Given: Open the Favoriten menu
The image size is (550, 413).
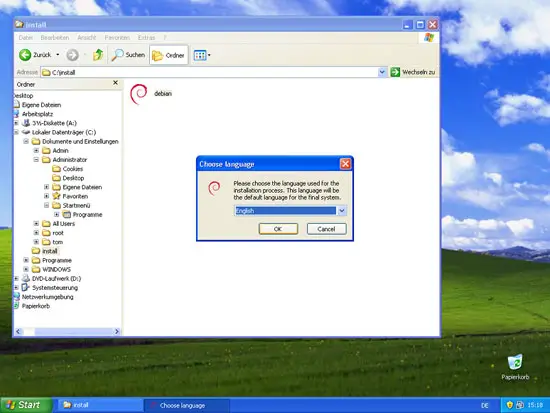Looking at the screenshot, I should pos(117,38).
